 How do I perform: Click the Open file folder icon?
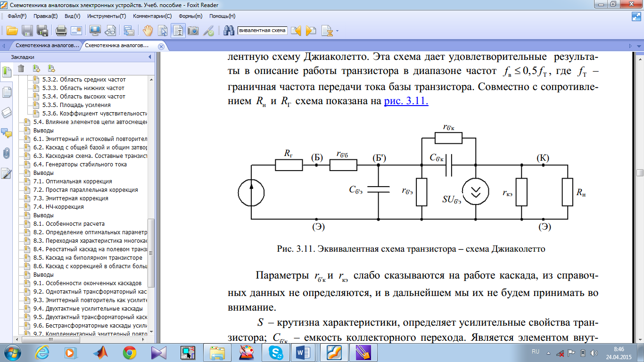tap(11, 31)
